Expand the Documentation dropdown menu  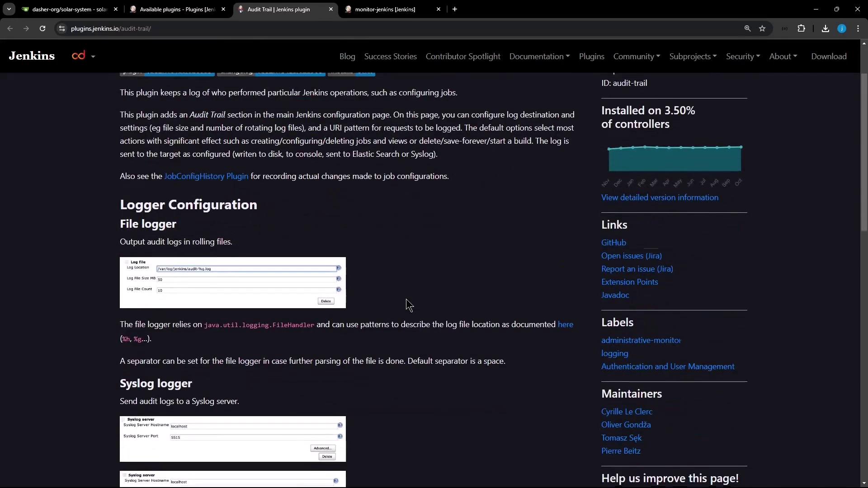pyautogui.click(x=539, y=56)
